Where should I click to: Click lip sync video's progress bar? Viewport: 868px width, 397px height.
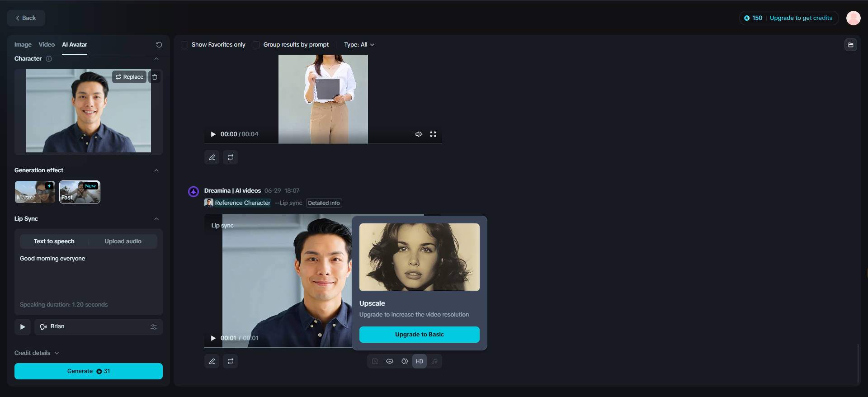click(x=278, y=347)
